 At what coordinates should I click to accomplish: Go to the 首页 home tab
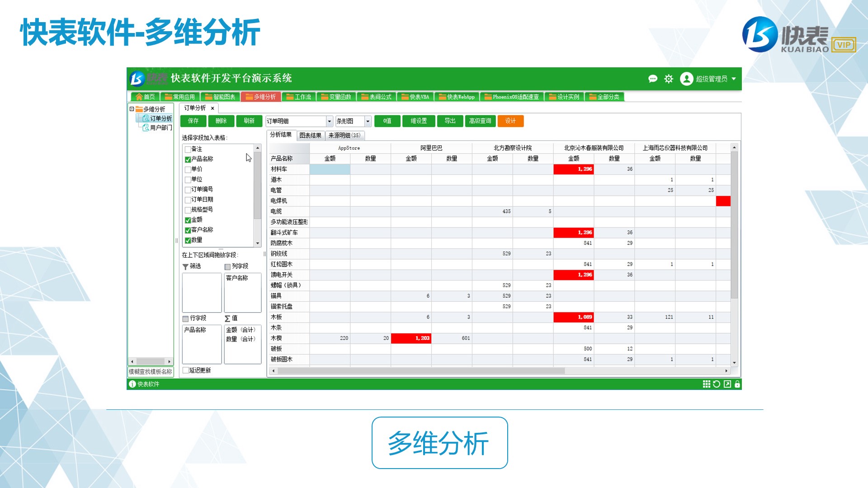point(145,97)
